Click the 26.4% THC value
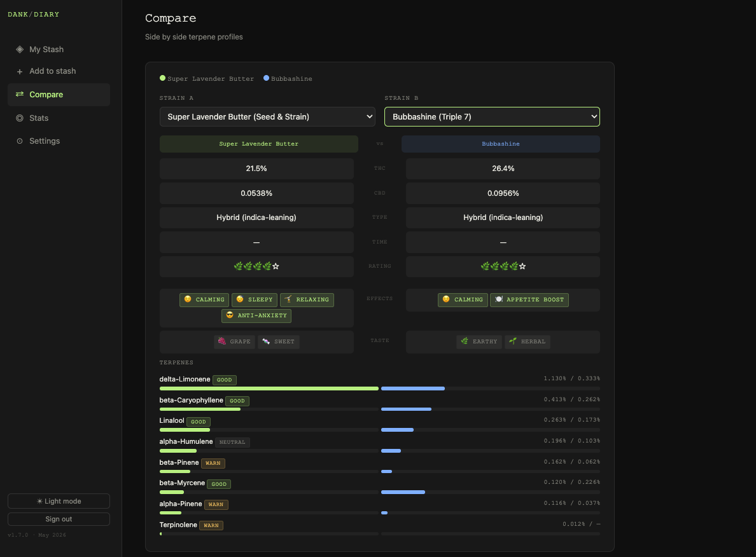Viewport: 756px width, 557px height. click(x=503, y=168)
